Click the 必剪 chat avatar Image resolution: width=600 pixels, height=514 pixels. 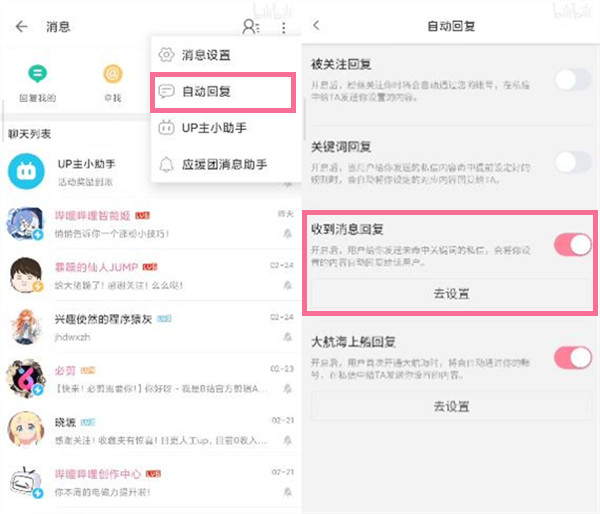click(26, 377)
